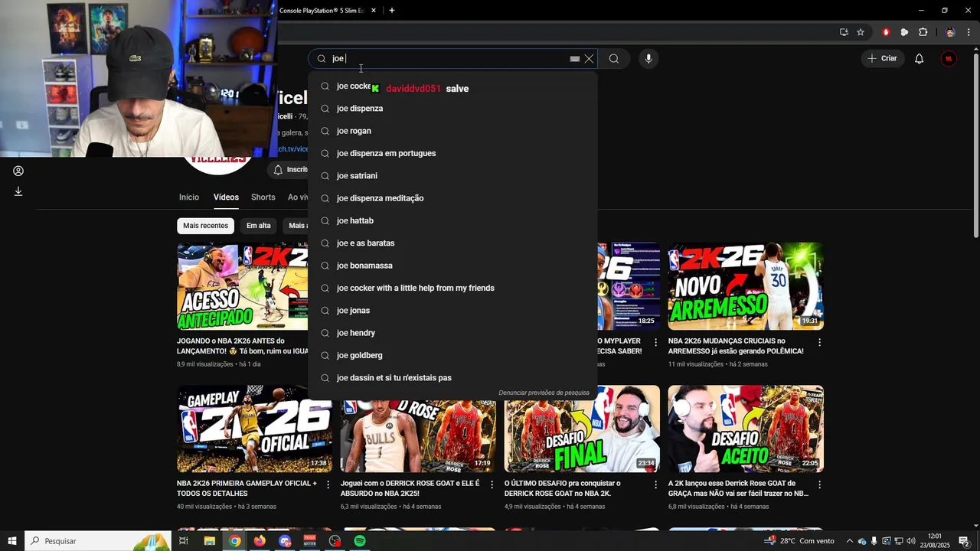Clear the search box with the X
Screen dimensions: 980x551
pyautogui.click(x=589, y=59)
